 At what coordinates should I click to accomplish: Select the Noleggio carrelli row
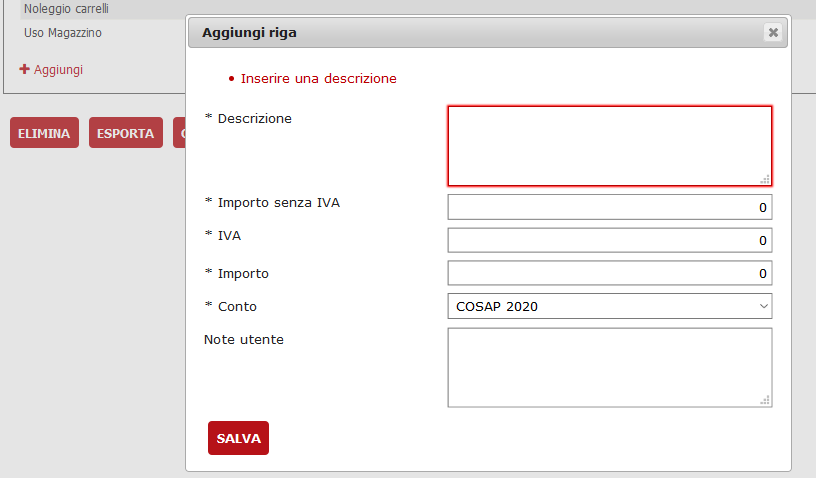coord(67,9)
